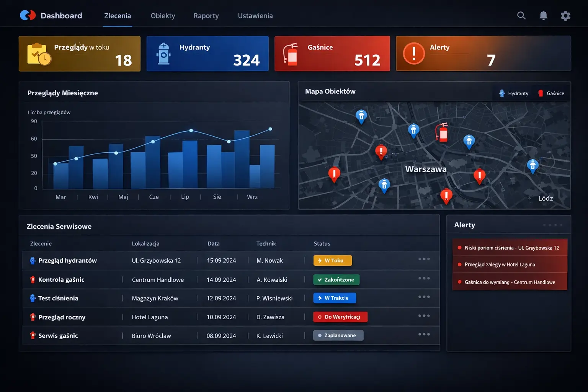Click the W Toku status button
Image resolution: width=588 pixels, height=392 pixels.
(x=332, y=260)
